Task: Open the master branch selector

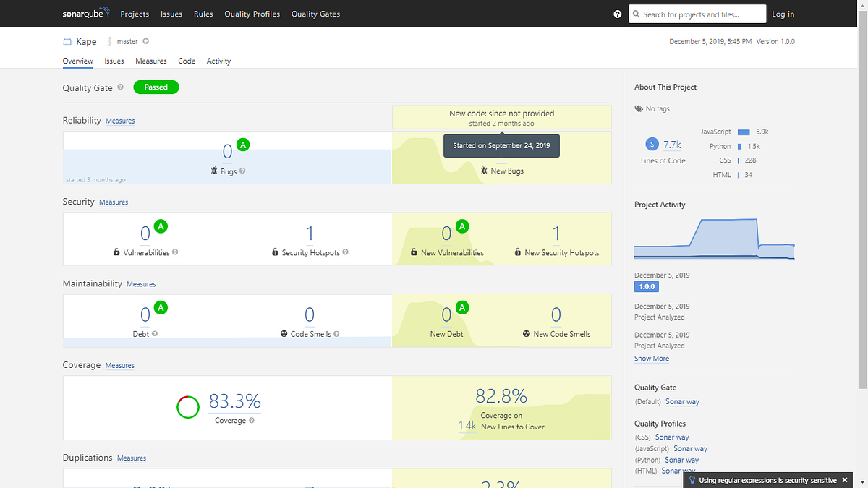Action: pyautogui.click(x=127, y=42)
